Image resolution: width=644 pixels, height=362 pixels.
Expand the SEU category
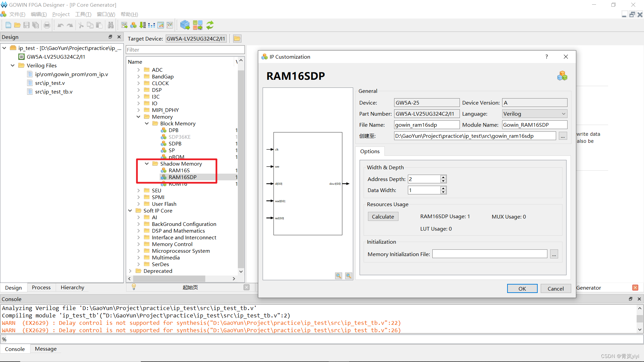coord(139,190)
